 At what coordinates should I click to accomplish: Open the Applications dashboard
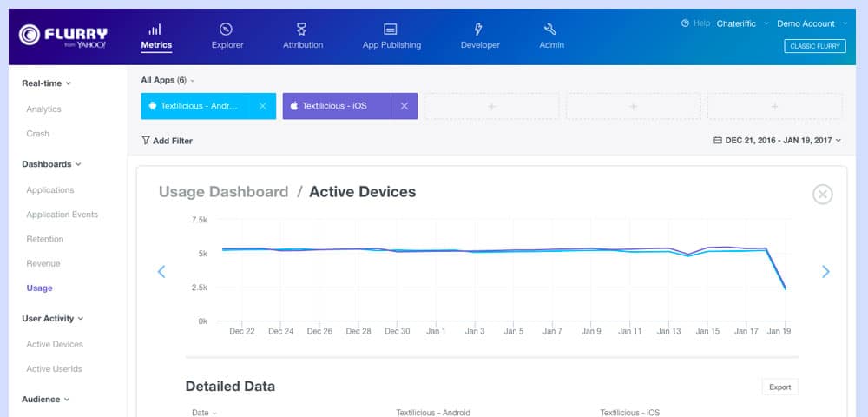coord(49,190)
